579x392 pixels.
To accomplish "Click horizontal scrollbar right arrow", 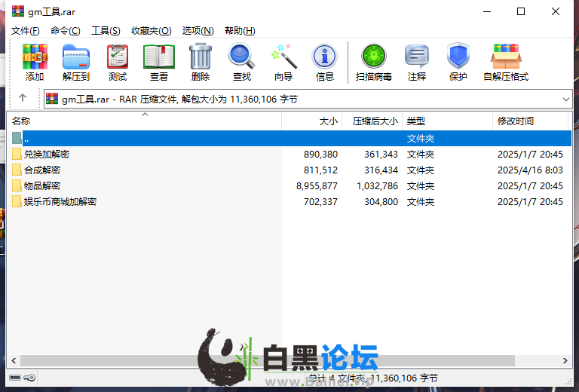I will (565, 360).
